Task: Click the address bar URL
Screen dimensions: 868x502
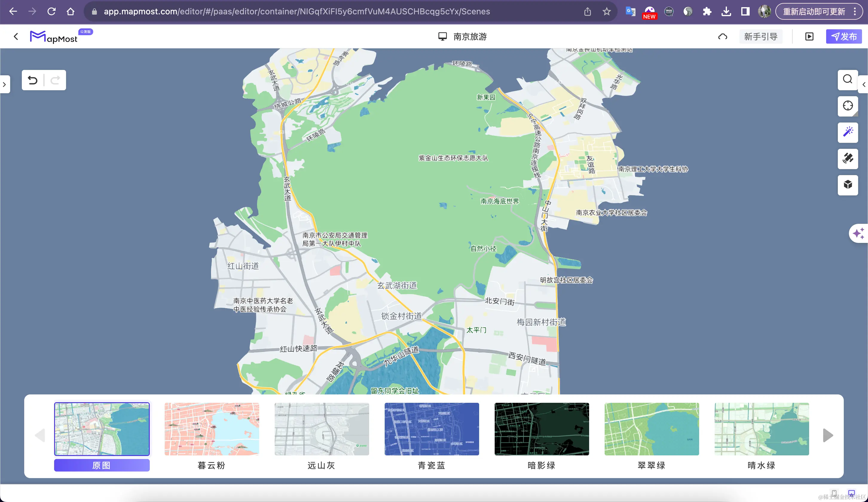Action: pyautogui.click(x=297, y=11)
